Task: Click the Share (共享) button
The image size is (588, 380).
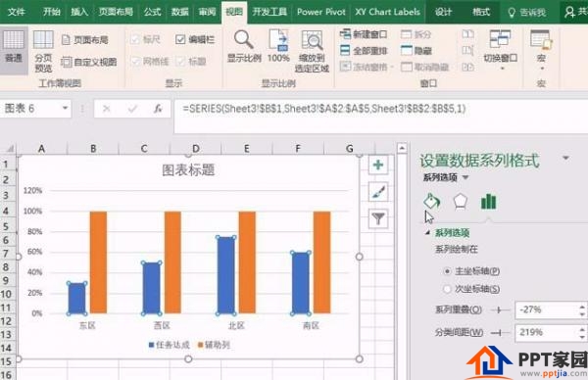Action: click(x=575, y=13)
